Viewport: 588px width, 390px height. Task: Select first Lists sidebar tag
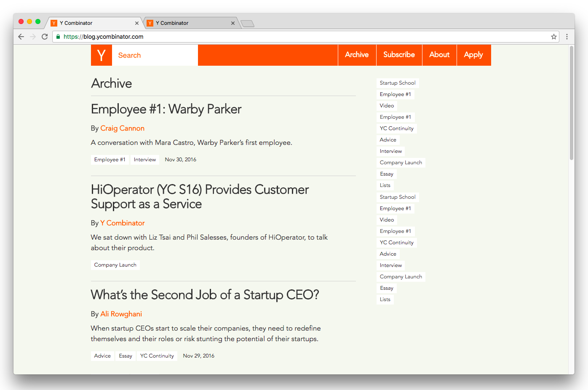tap(385, 185)
